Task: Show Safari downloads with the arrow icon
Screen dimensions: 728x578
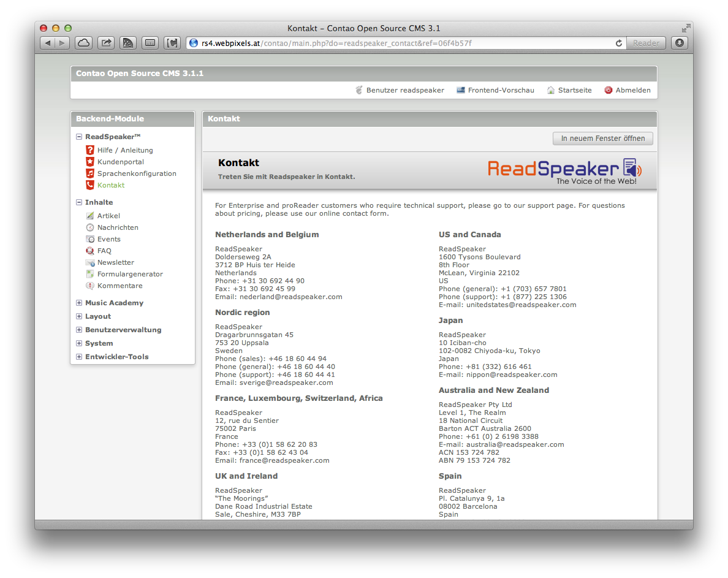Action: click(x=680, y=43)
